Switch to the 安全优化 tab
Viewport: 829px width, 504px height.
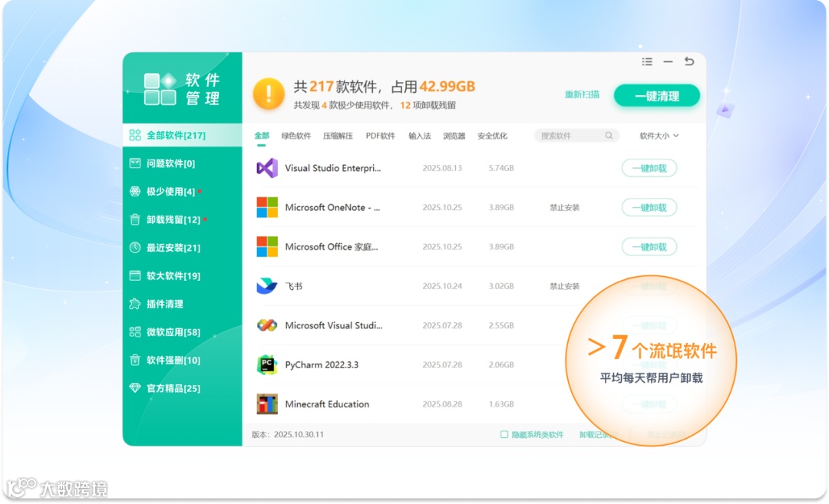coord(492,136)
